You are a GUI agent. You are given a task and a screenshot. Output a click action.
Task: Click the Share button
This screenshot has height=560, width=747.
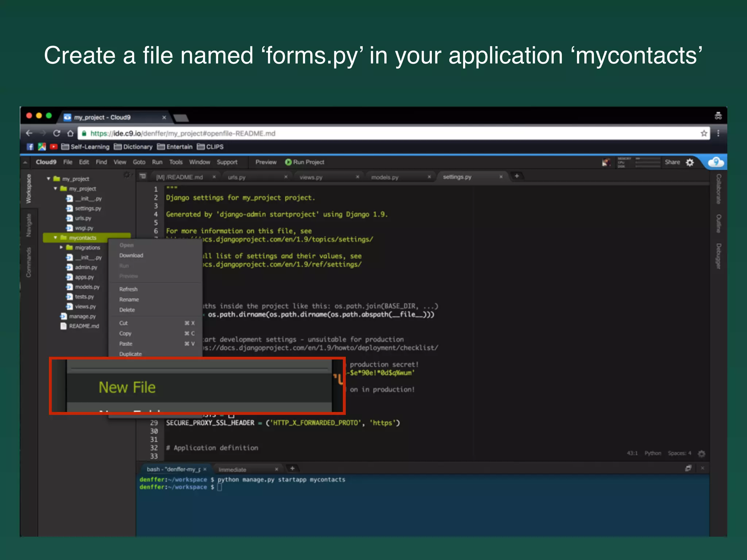coord(672,162)
